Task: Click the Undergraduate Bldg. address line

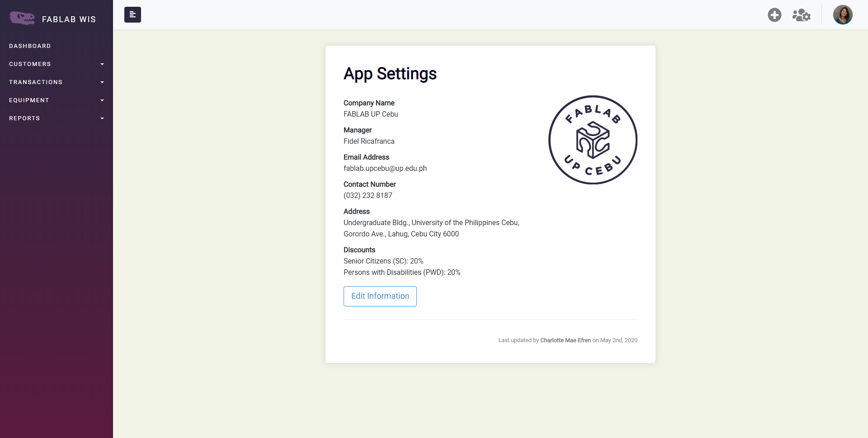Action: pyautogui.click(x=431, y=223)
